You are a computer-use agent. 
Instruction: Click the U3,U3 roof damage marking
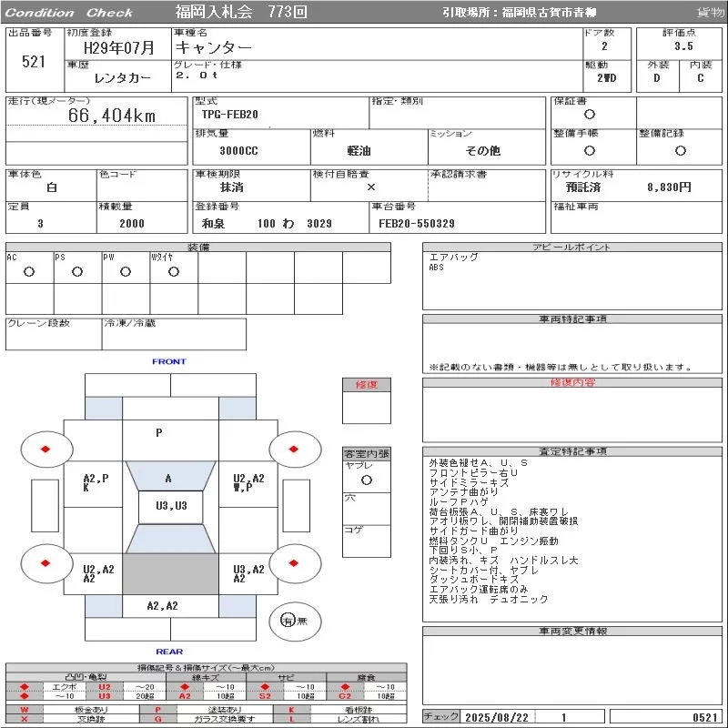click(x=171, y=506)
